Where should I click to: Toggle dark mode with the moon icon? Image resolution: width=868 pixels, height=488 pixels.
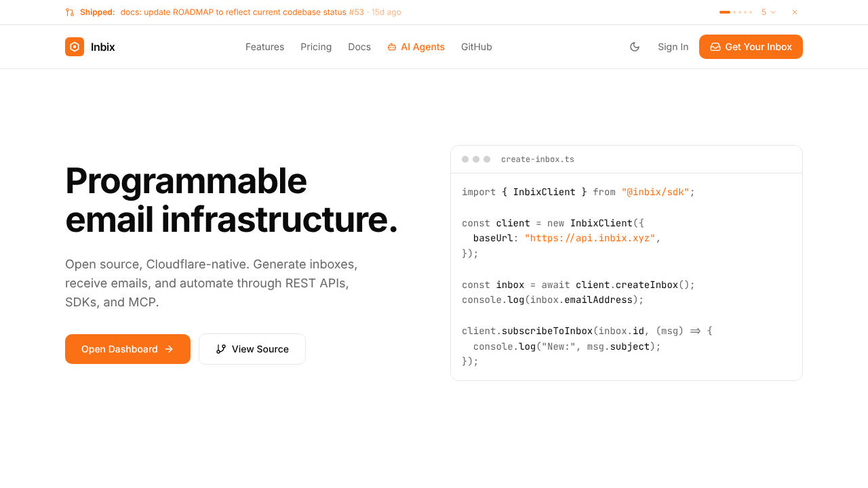click(x=635, y=47)
